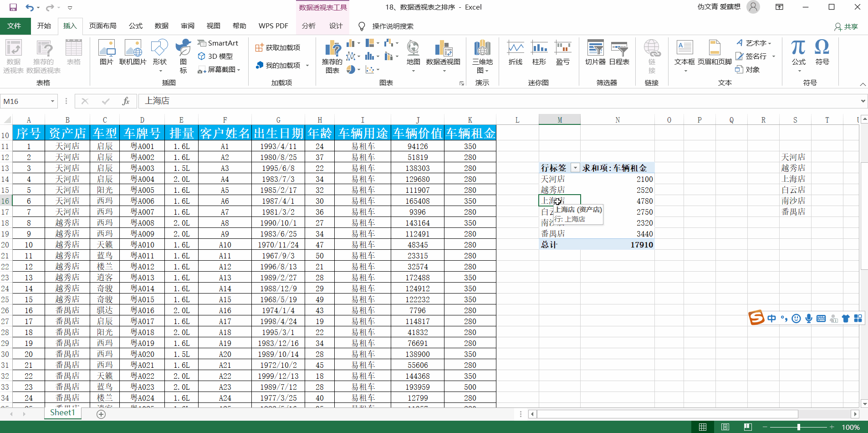Click the 共享 (Share) button
The image size is (868, 433).
pos(846,26)
